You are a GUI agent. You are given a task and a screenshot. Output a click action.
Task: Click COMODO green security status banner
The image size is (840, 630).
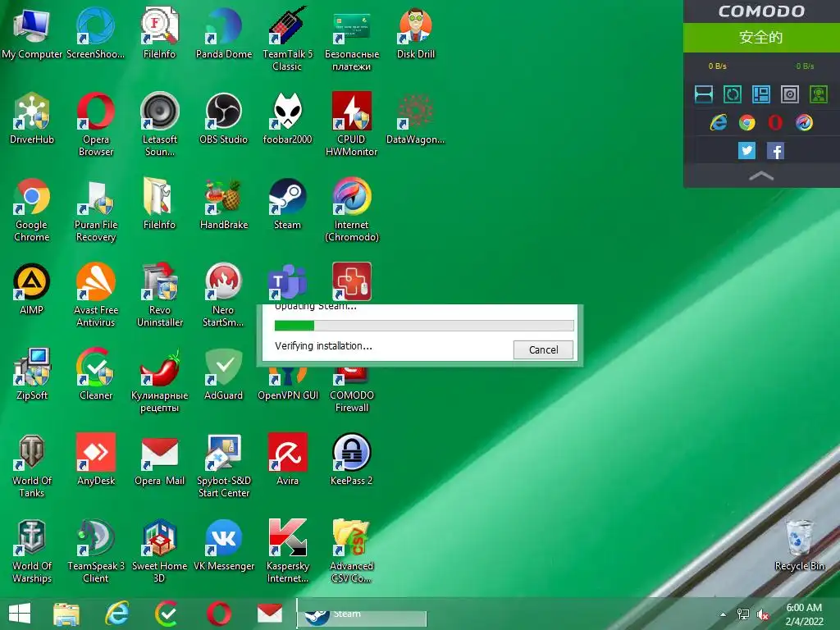tap(761, 38)
